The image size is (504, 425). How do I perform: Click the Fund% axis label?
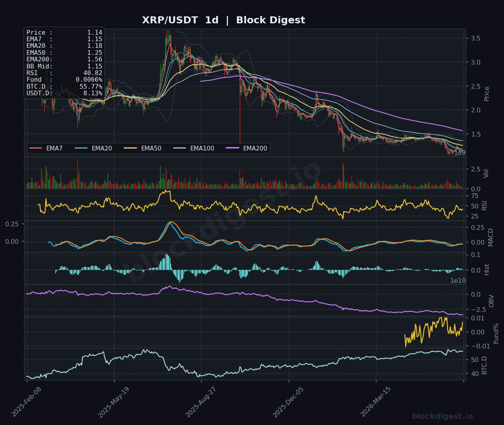[496, 333]
